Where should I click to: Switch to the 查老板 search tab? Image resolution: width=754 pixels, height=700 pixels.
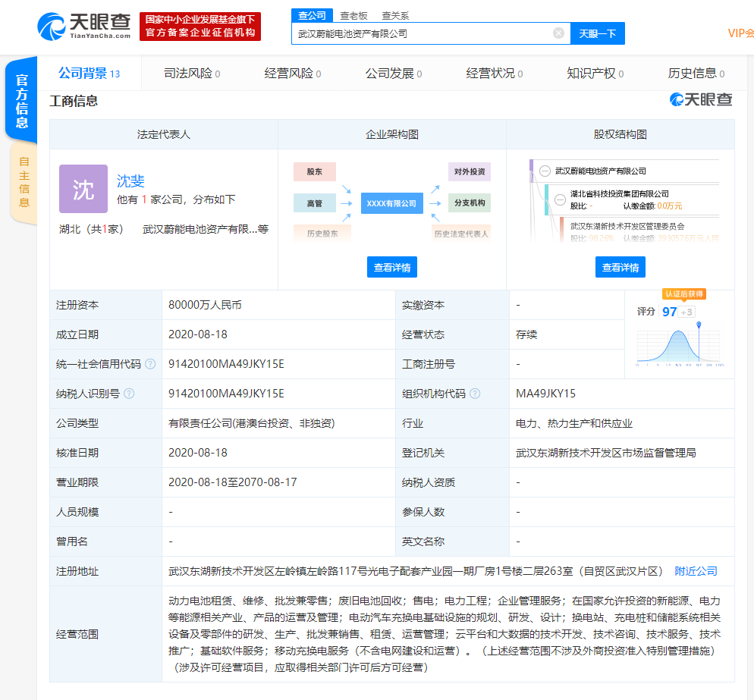coord(353,15)
